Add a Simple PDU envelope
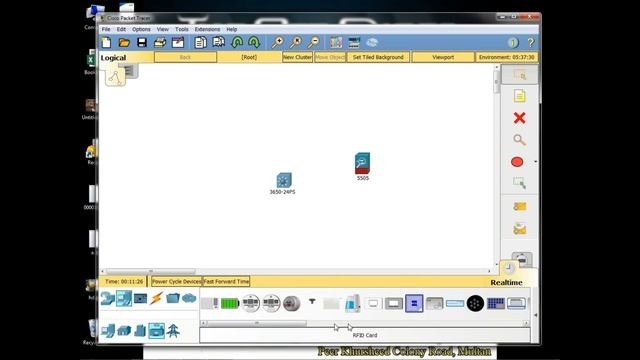Viewport: 640px width, 360px height. [520, 207]
